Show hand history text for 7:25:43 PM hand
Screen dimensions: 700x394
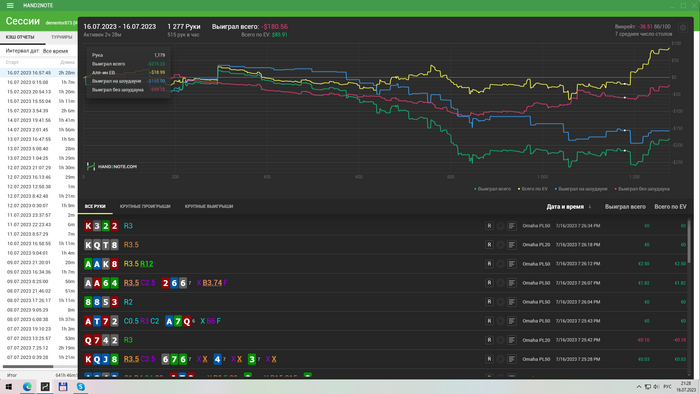click(512, 321)
